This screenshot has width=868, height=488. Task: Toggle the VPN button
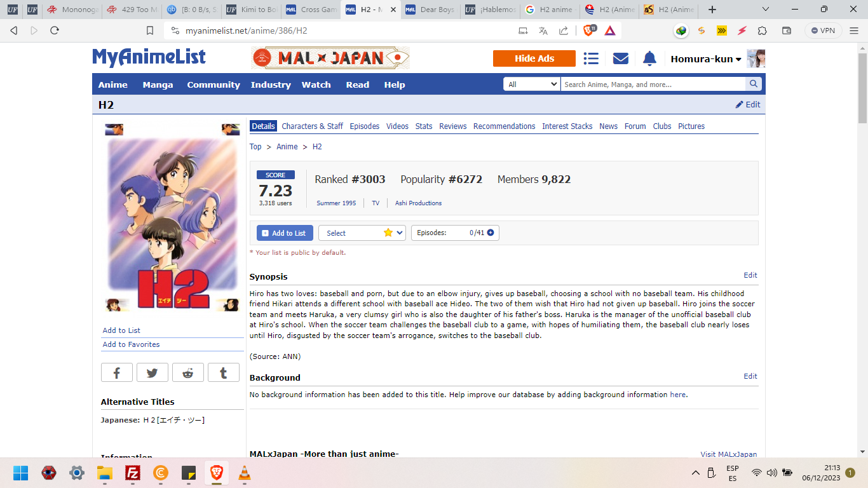tap(824, 30)
